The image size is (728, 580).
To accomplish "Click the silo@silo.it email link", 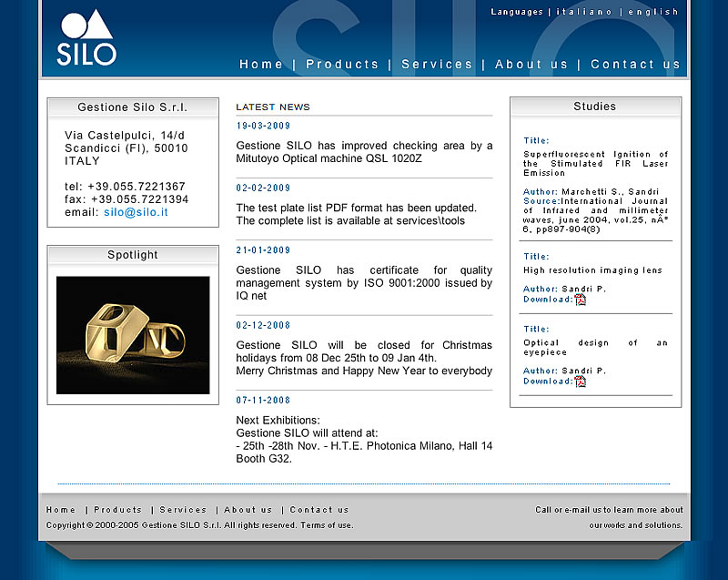I will [136, 212].
